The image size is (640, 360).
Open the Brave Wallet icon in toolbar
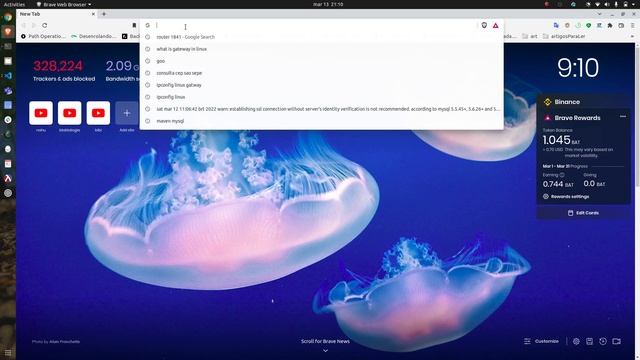tap(621, 25)
